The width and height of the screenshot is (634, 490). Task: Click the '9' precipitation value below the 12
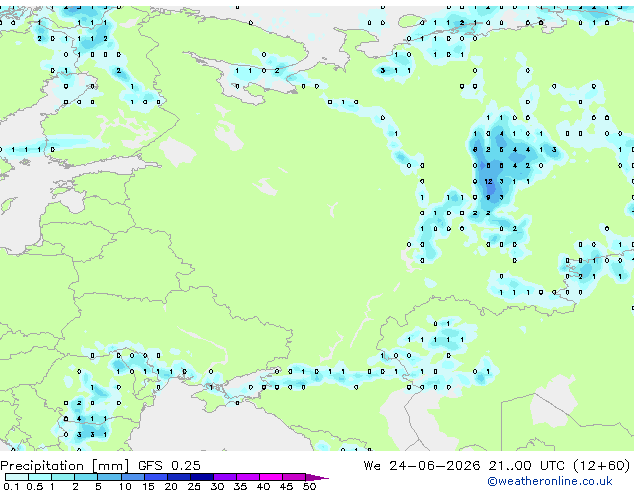click(488, 197)
